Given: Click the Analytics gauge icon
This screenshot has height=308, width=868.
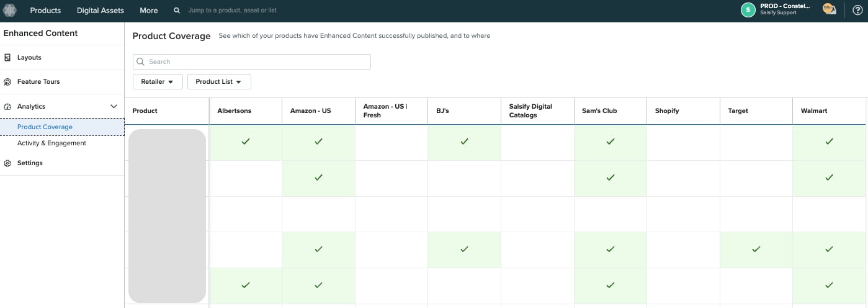Looking at the screenshot, I should 7,107.
